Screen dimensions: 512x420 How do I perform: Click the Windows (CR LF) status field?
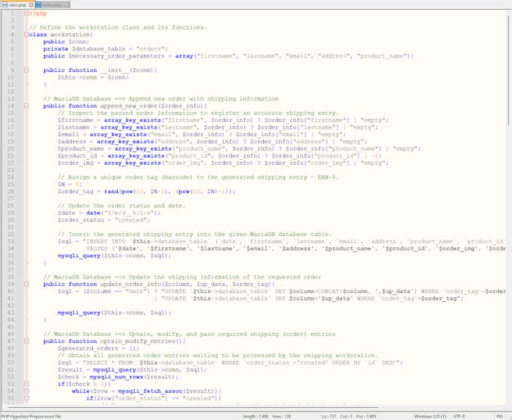[x=429, y=415]
